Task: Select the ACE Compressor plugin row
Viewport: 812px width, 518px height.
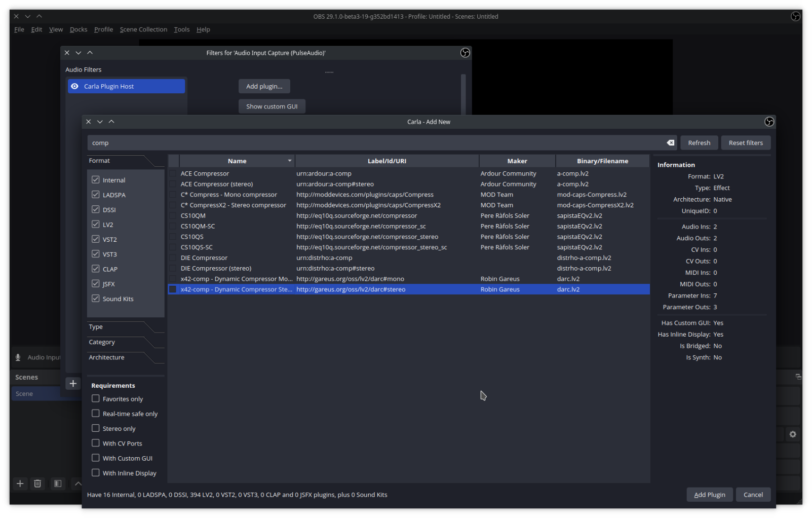Action: pyautogui.click(x=409, y=173)
